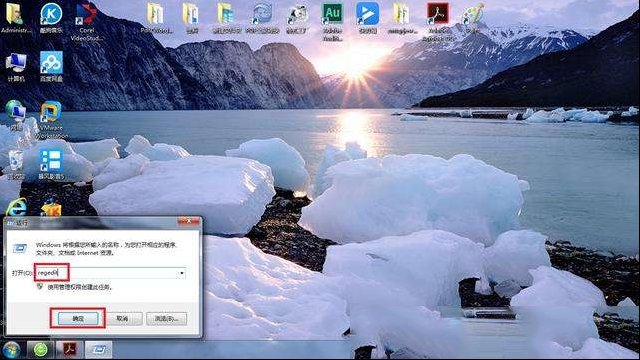Open the Recycle Bin icon

point(16,164)
